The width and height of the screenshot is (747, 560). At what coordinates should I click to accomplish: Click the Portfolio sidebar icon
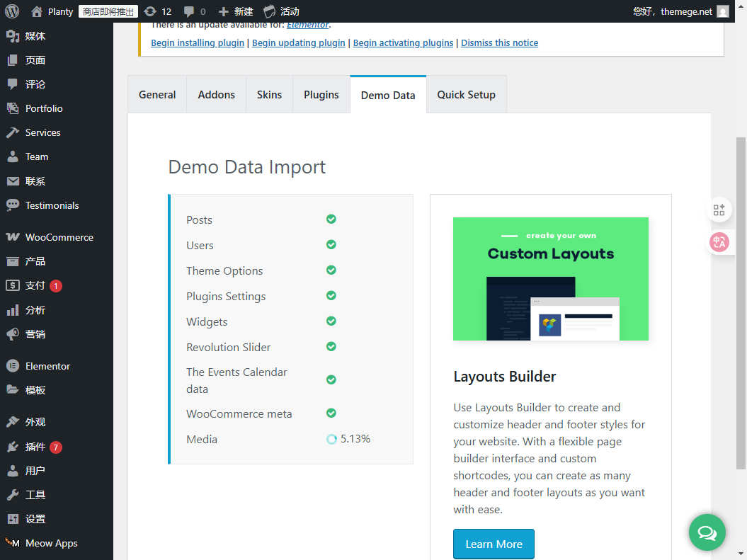[x=13, y=108]
